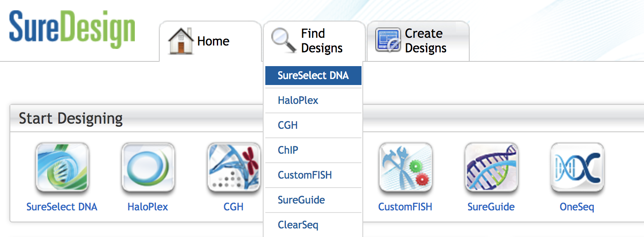Image resolution: width=644 pixels, height=237 pixels.
Task: Start a CGH design via icon
Action: click(x=234, y=167)
